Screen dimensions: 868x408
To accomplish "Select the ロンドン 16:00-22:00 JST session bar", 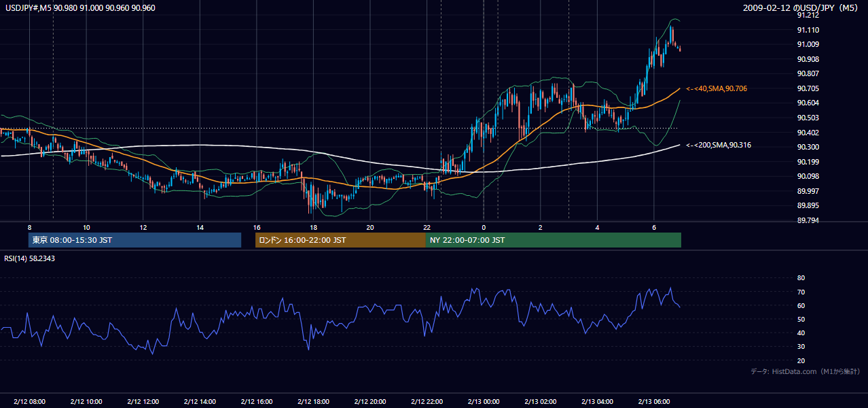I will pyautogui.click(x=340, y=240).
